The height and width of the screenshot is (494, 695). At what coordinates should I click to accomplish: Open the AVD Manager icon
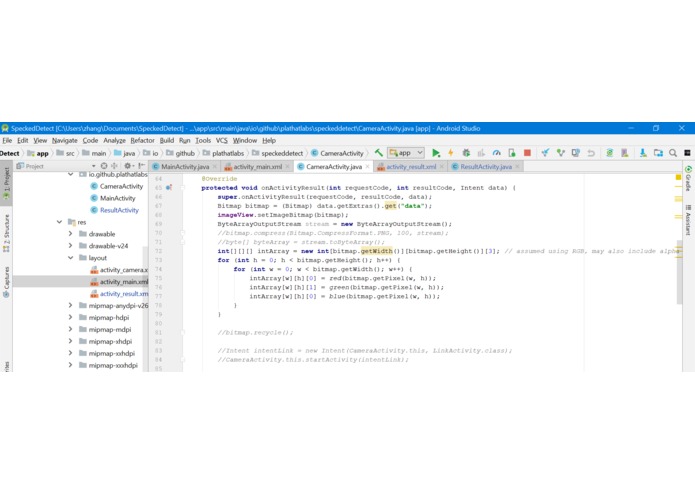pyautogui.click(x=625, y=153)
